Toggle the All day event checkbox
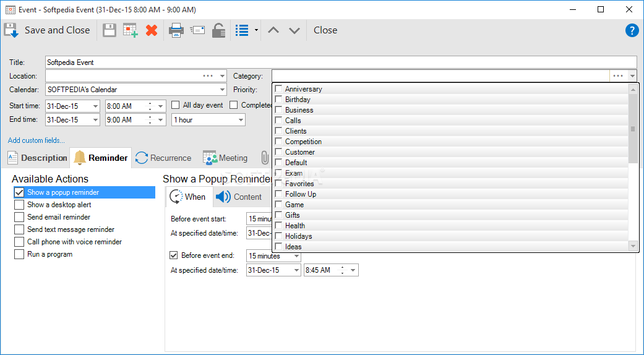644x355 pixels. tap(175, 105)
